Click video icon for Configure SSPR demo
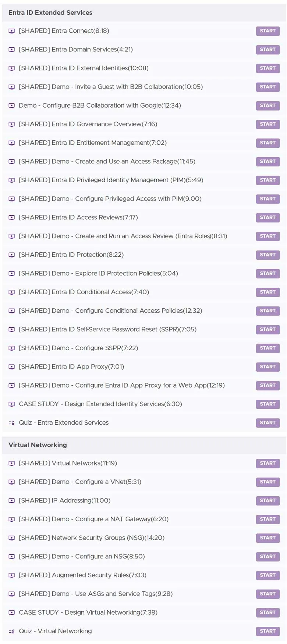Image resolution: width=287 pixels, height=644 pixels. pos(12,348)
